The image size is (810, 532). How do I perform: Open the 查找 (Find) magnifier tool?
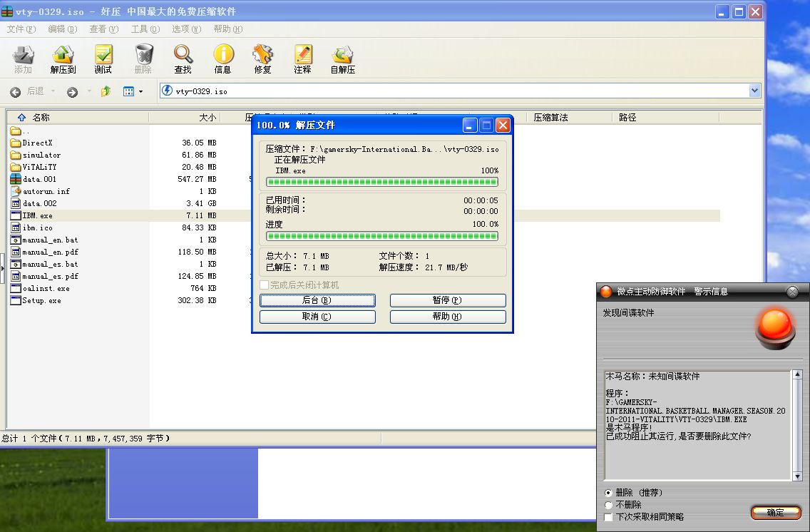click(x=183, y=59)
